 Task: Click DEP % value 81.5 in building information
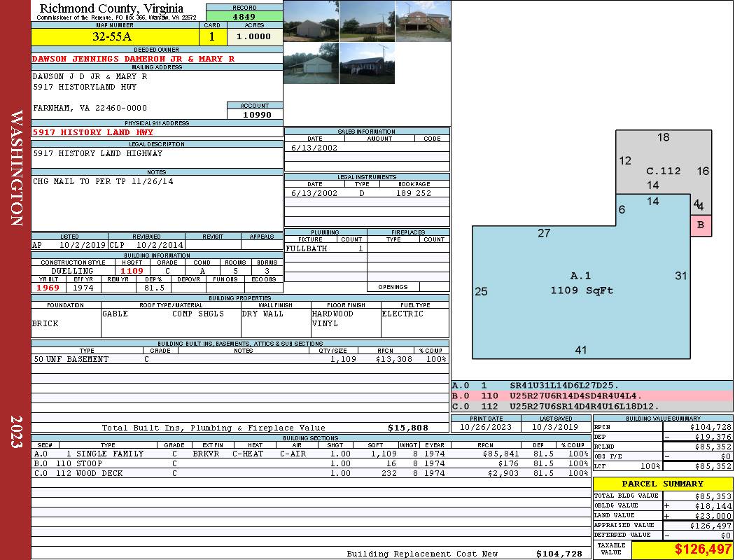(x=154, y=288)
